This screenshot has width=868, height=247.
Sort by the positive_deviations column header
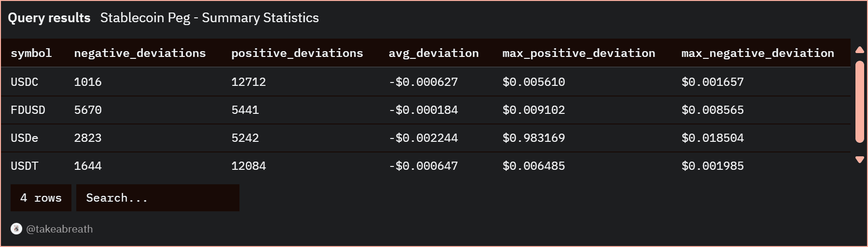point(297,53)
